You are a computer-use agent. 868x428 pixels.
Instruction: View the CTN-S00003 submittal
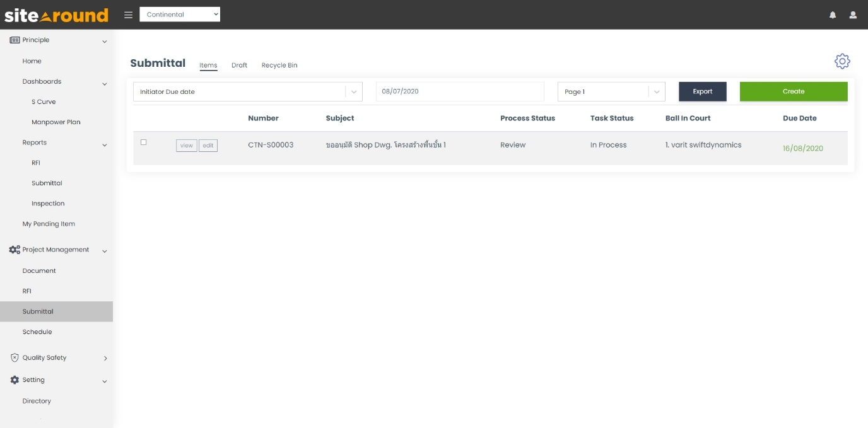click(x=186, y=145)
